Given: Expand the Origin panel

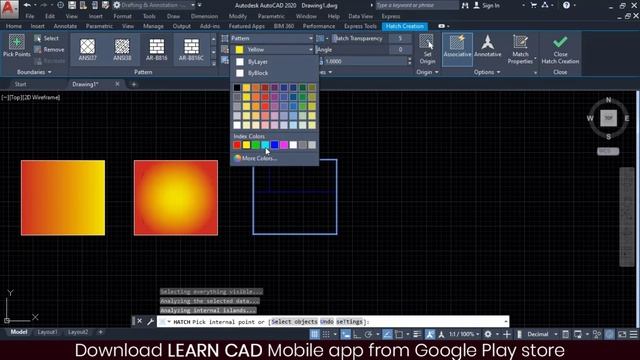Looking at the screenshot, I should (427, 72).
